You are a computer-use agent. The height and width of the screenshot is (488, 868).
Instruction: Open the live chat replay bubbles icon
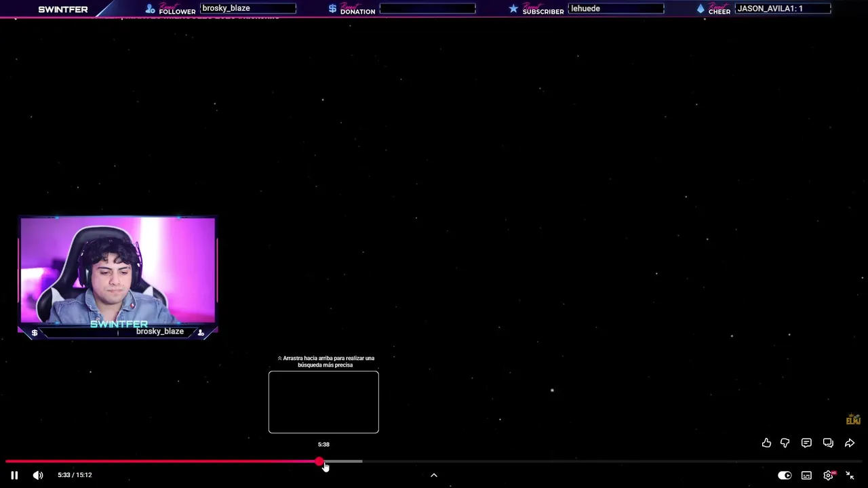pos(828,443)
